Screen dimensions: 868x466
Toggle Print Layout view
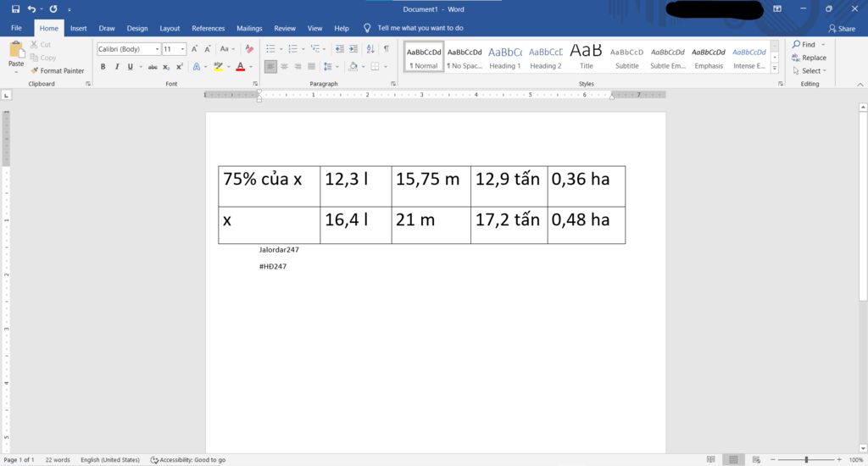coord(733,459)
